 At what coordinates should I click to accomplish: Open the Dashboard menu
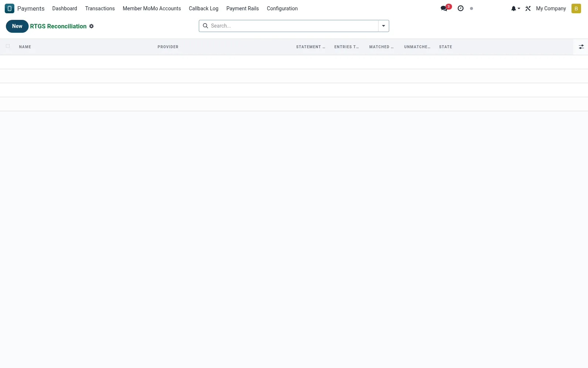tap(65, 8)
